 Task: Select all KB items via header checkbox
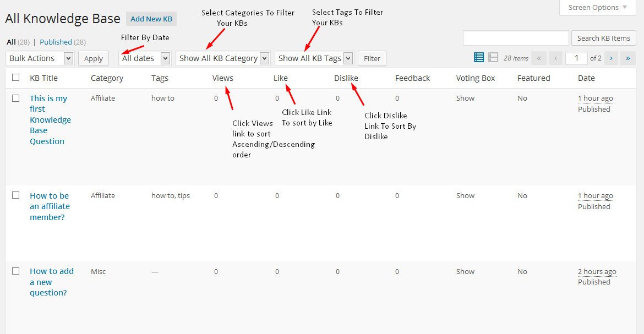point(15,78)
